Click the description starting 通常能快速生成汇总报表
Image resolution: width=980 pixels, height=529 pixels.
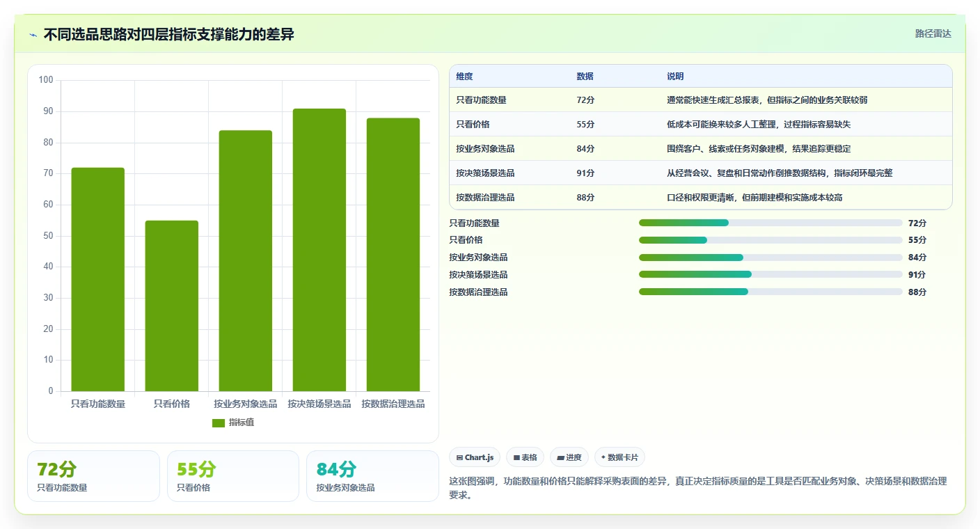click(767, 100)
